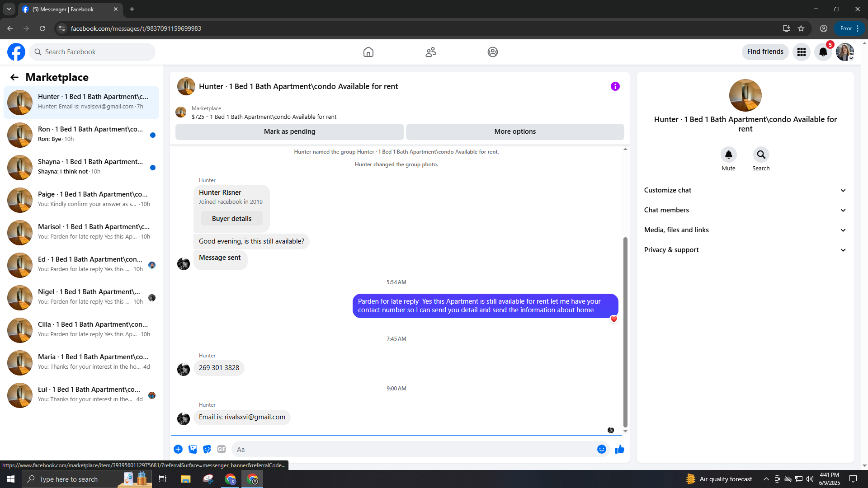The image size is (868, 488).
Task: Open more actions plus icon in composer
Action: (178, 449)
